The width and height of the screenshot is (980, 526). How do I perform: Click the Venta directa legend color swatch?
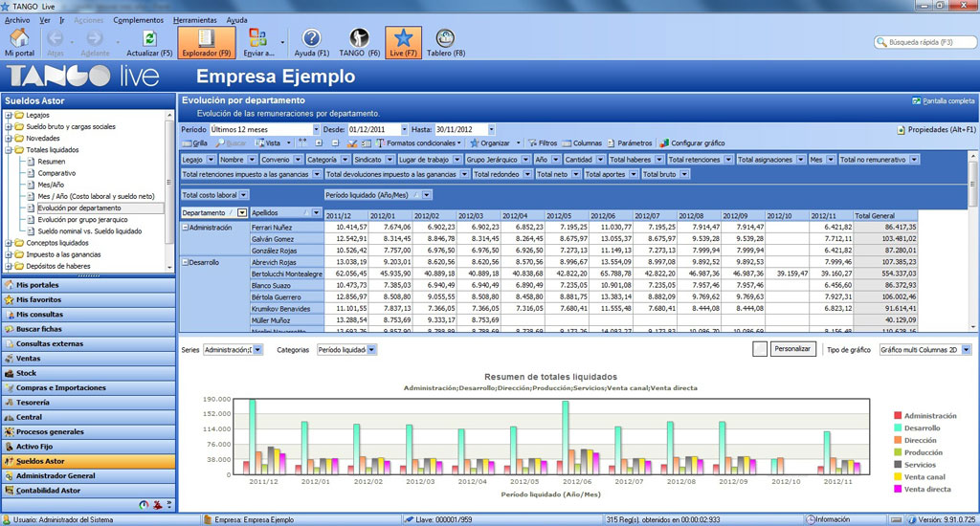[x=898, y=489]
